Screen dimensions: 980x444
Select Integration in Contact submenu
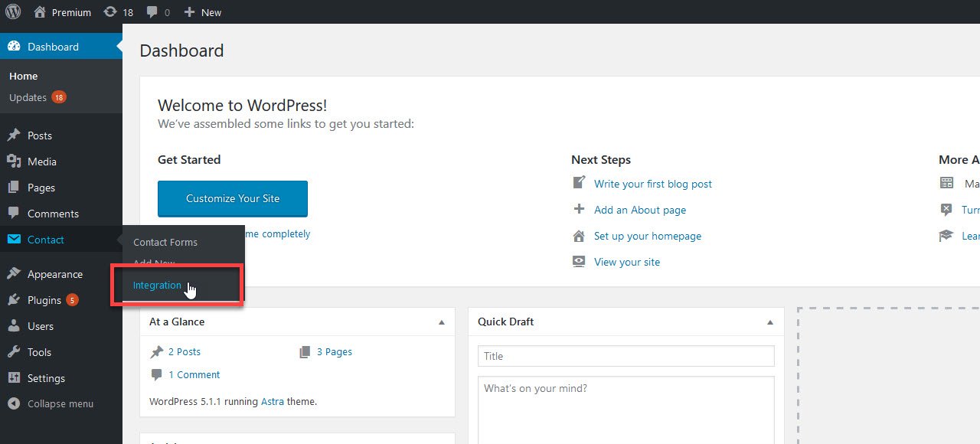pyautogui.click(x=157, y=286)
